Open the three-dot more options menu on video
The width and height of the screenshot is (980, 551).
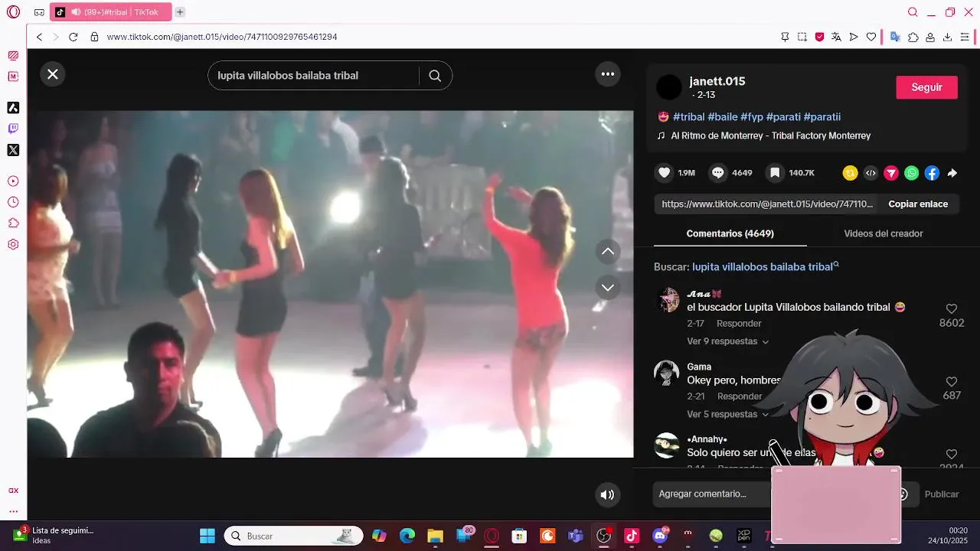point(608,74)
